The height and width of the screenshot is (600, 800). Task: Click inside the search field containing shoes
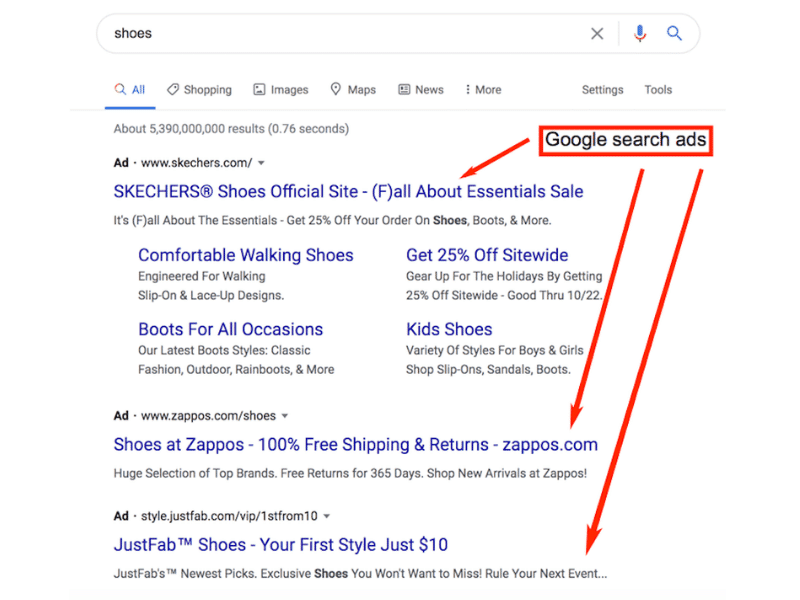340,34
